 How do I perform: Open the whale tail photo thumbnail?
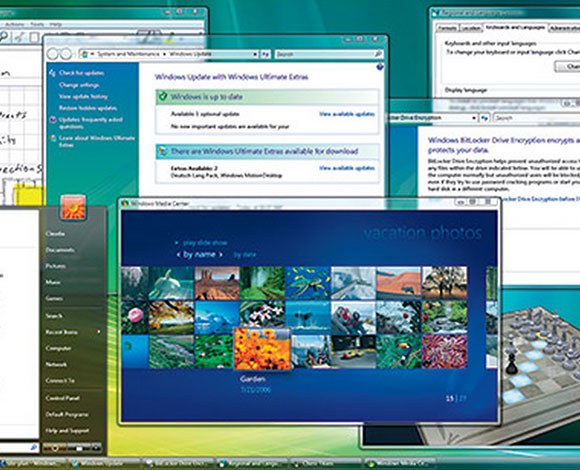tap(308, 317)
